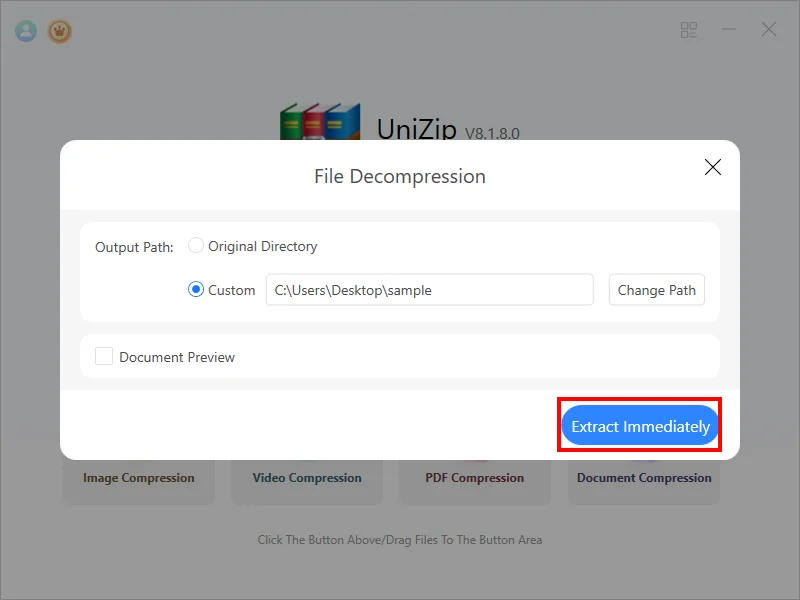The width and height of the screenshot is (800, 600).
Task: Open Document Compression tool
Action: tap(644, 478)
